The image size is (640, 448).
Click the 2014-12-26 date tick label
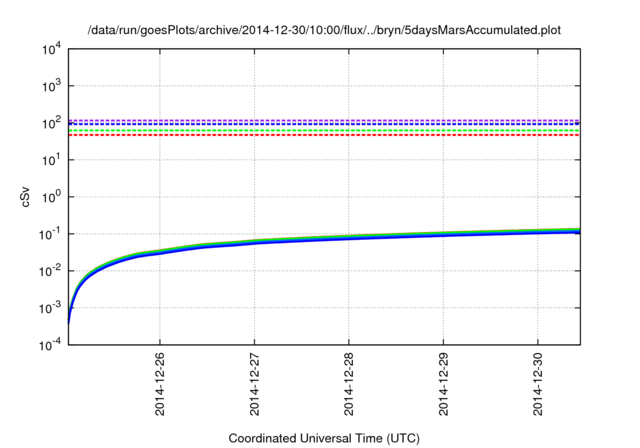160,384
